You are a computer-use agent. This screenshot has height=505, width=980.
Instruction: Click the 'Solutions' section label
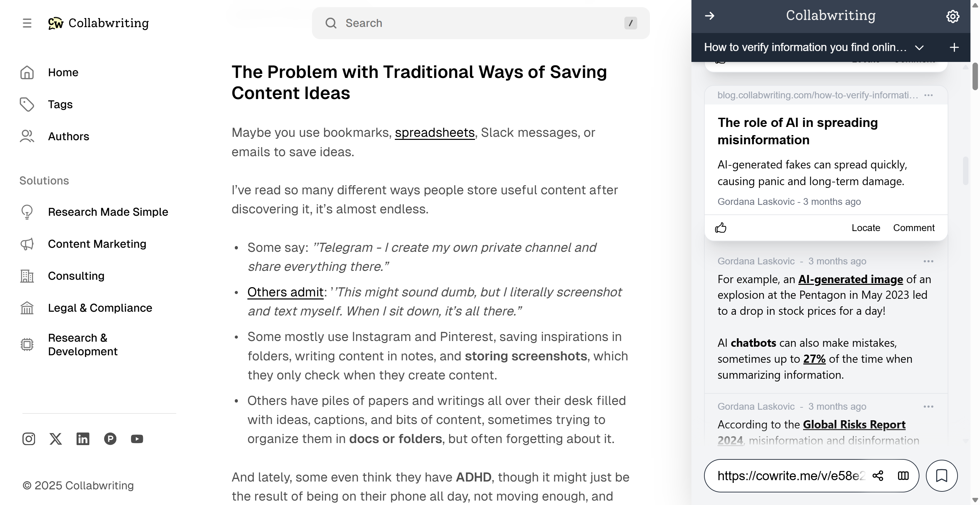click(44, 181)
